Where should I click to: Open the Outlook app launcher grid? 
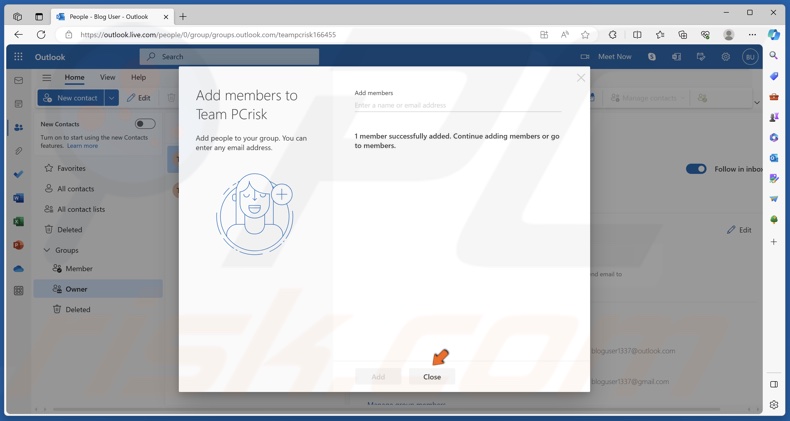[18, 57]
